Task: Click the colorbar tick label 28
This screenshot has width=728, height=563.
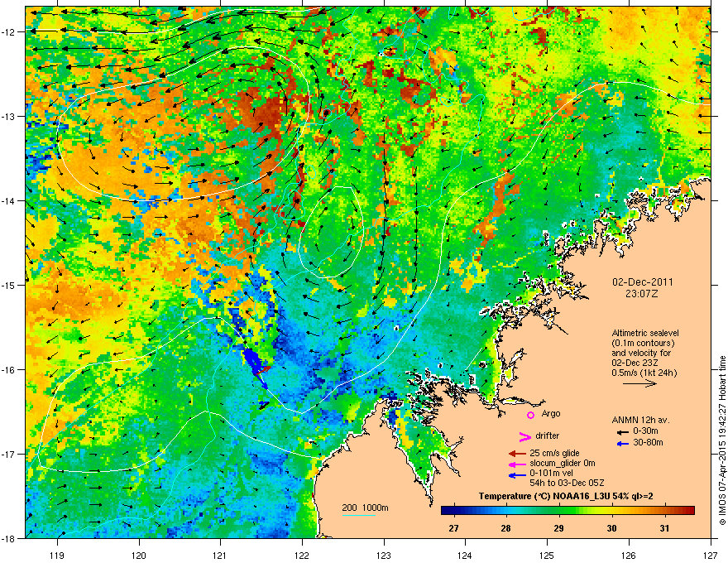Action: tap(506, 528)
